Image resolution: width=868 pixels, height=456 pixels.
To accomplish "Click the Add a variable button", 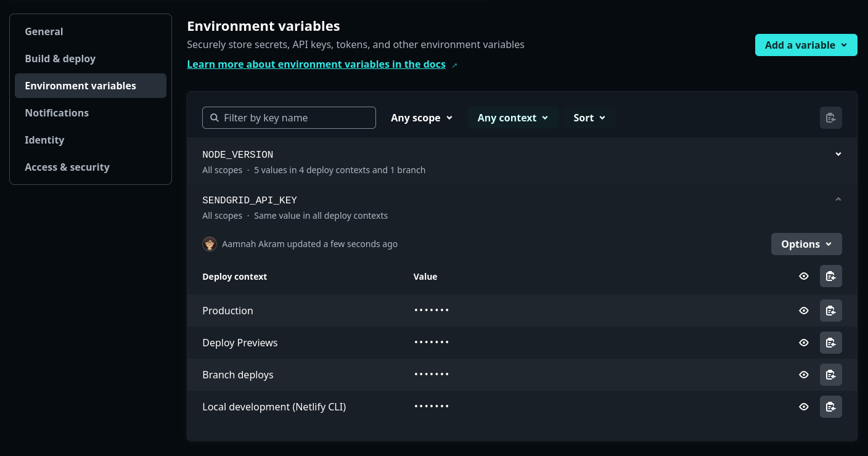I will pyautogui.click(x=806, y=45).
